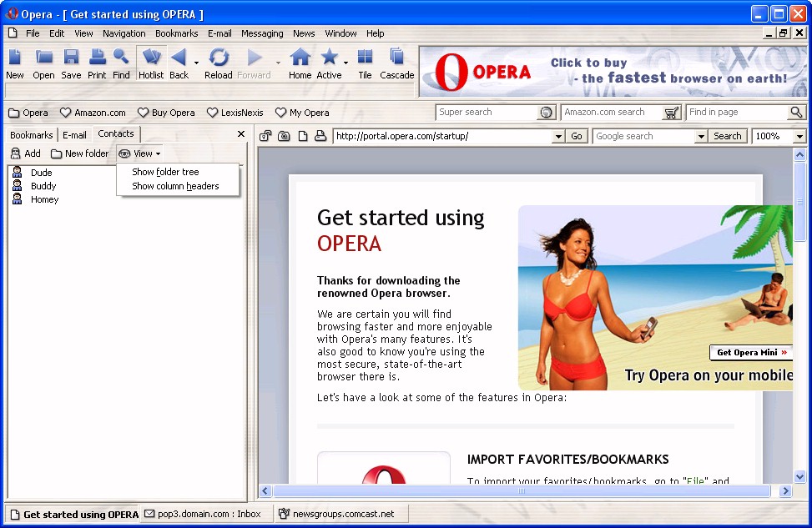
Task: Toggle print preview icon in address bar
Action: (320, 136)
